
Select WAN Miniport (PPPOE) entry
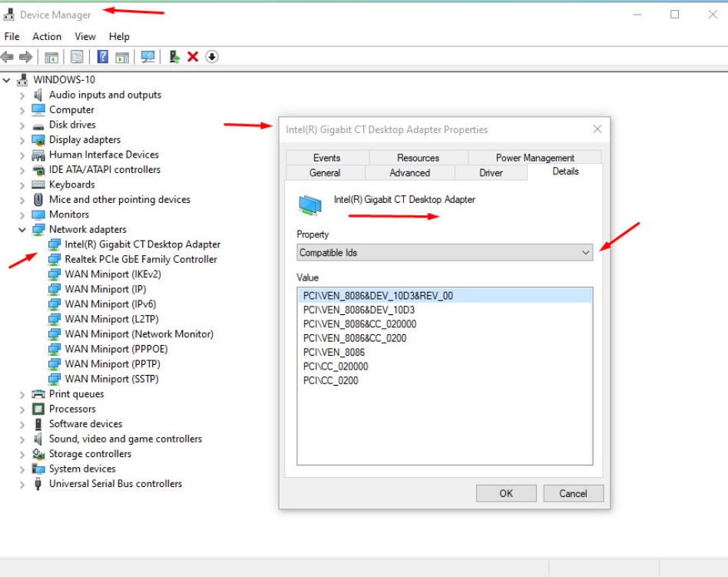pyautogui.click(x=116, y=349)
